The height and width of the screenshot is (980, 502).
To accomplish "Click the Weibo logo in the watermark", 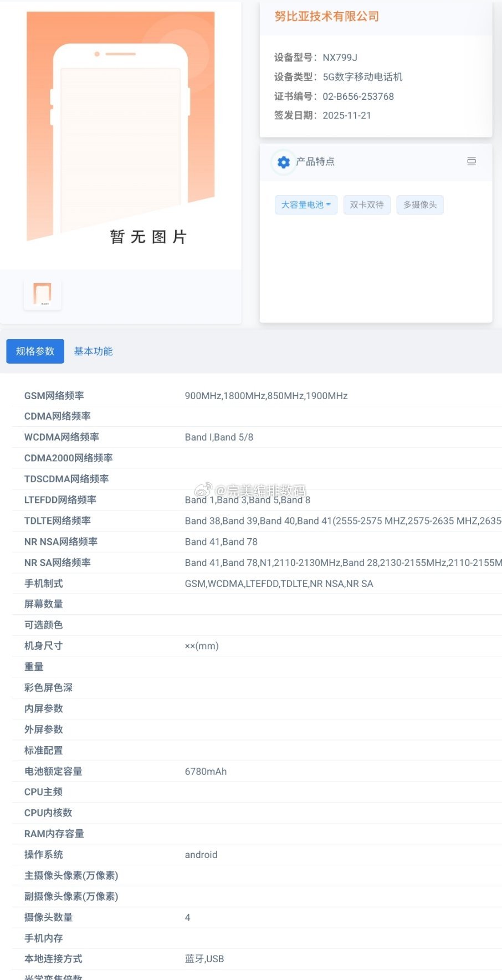I will [x=203, y=490].
